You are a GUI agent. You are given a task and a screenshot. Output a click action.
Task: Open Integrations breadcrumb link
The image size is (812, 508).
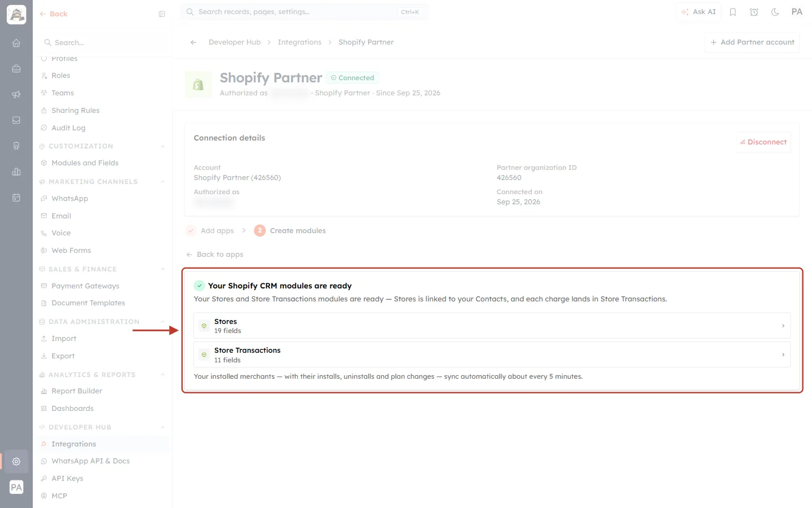299,42
